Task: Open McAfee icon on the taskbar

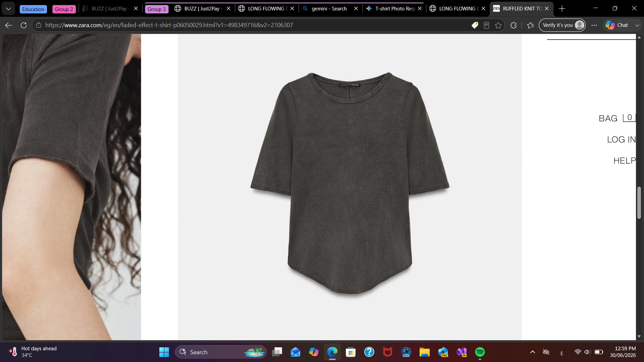Action: [x=388, y=352]
